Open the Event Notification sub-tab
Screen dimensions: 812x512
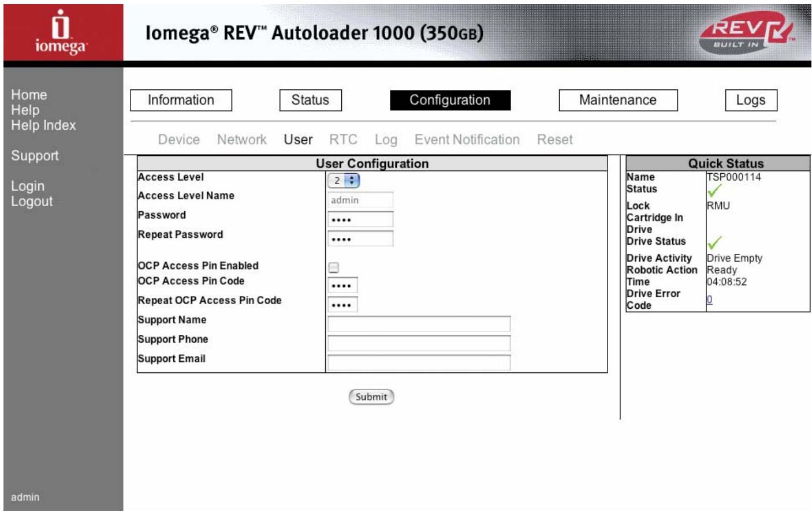tap(467, 140)
